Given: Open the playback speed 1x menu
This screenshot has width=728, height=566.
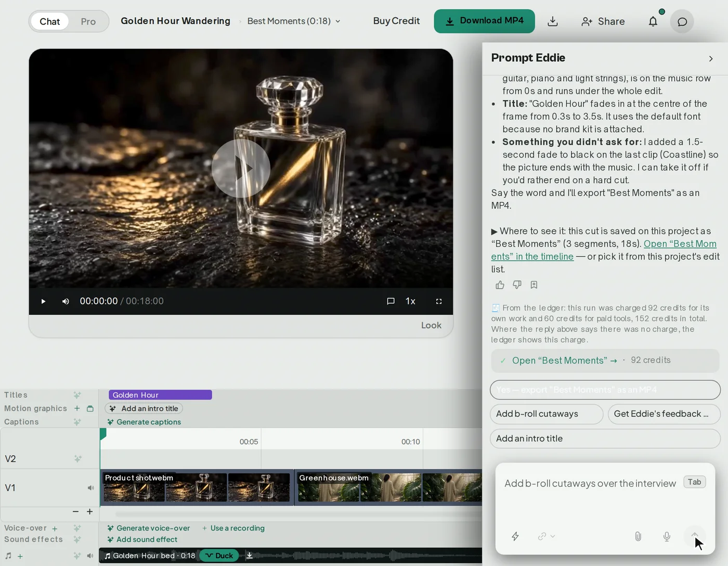Looking at the screenshot, I should [410, 301].
